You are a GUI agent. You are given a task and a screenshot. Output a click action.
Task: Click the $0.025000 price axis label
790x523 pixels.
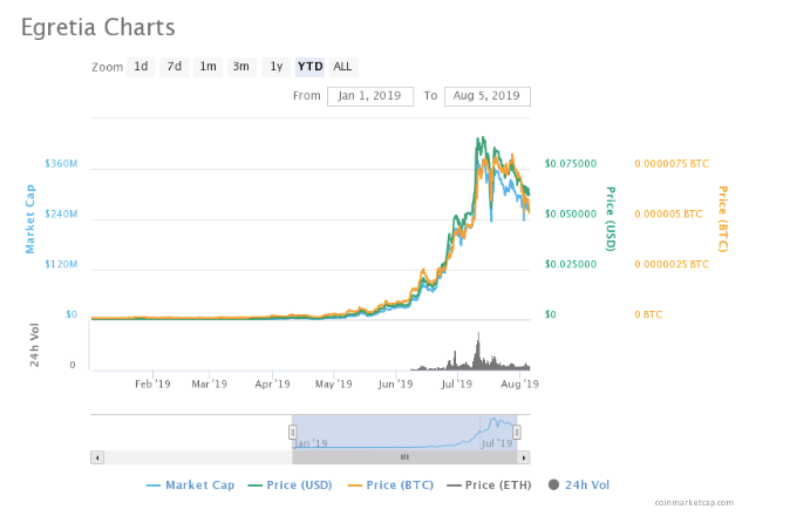click(x=570, y=265)
